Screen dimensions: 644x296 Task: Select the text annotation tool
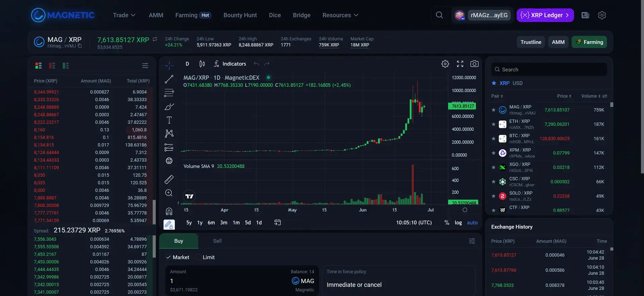point(169,120)
